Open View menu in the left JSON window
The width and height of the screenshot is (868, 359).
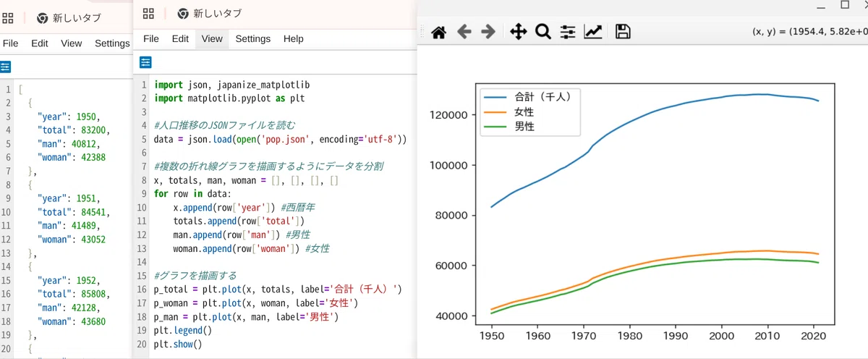click(x=72, y=43)
